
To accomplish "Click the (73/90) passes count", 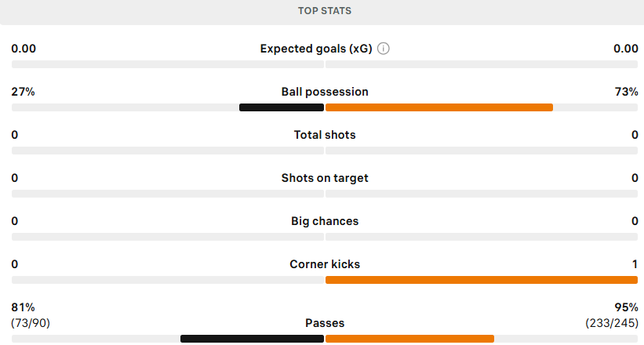I will [31, 323].
